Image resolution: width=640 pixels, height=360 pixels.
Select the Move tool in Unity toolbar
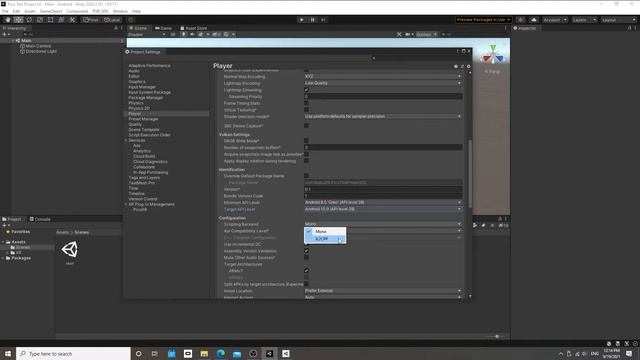point(18,20)
